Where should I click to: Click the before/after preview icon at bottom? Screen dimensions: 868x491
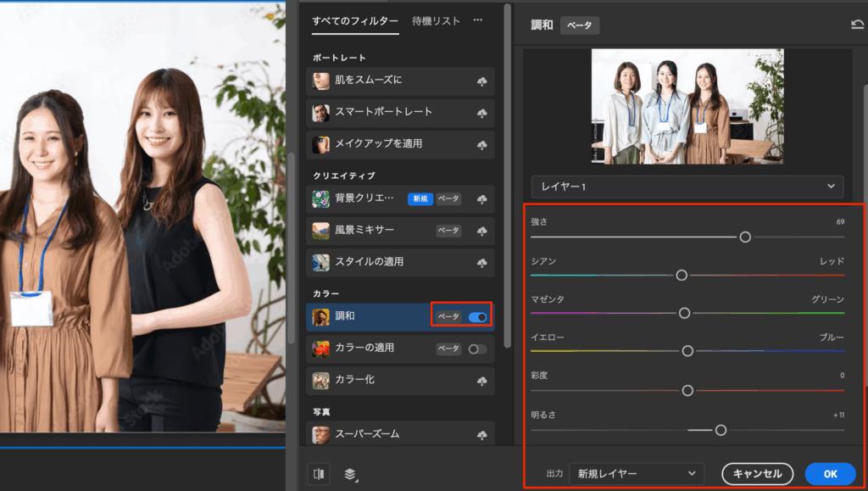click(x=320, y=474)
